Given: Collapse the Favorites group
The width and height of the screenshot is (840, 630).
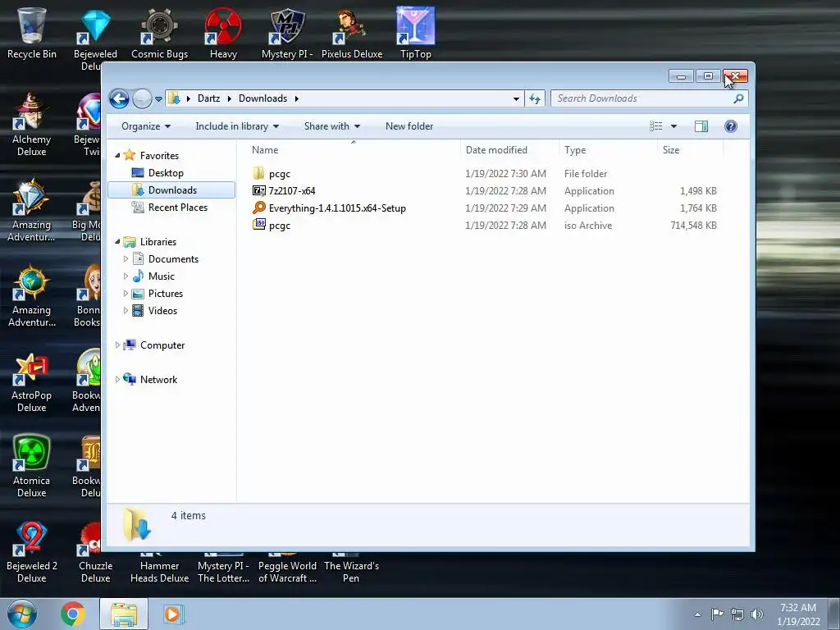Looking at the screenshot, I should 117,155.
